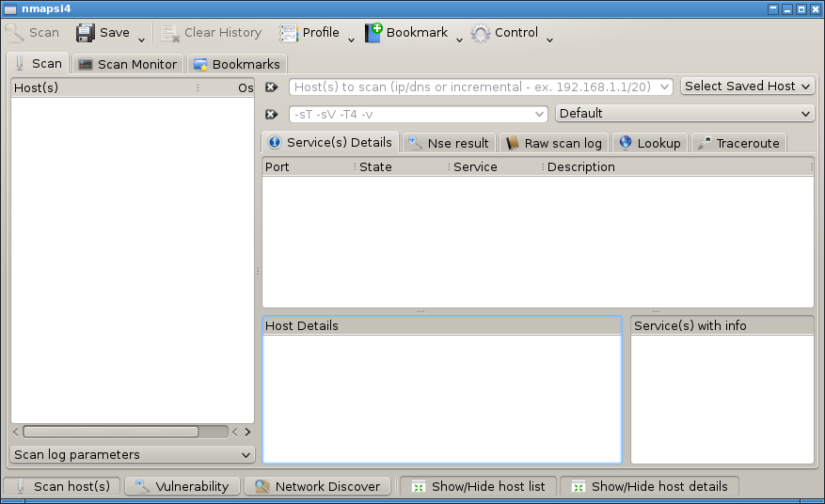Click the Bookmark toolbar button label
Viewport: 825px width, 504px height.
point(418,33)
